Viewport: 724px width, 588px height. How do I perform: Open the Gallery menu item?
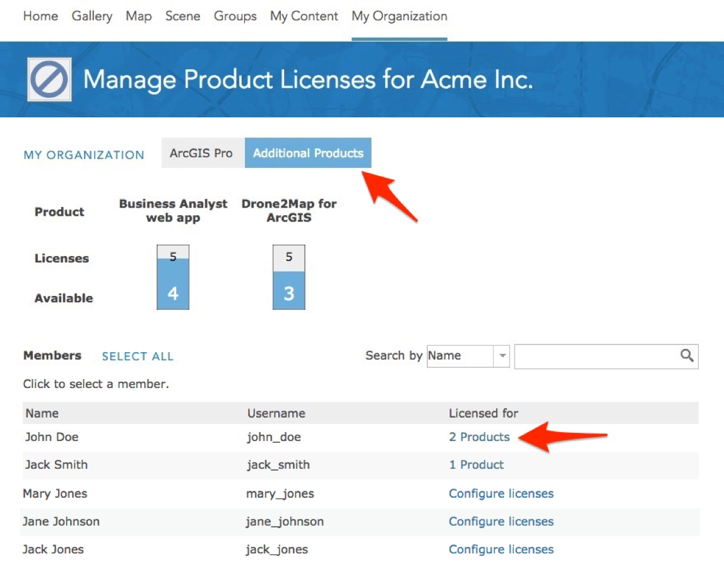point(92,16)
